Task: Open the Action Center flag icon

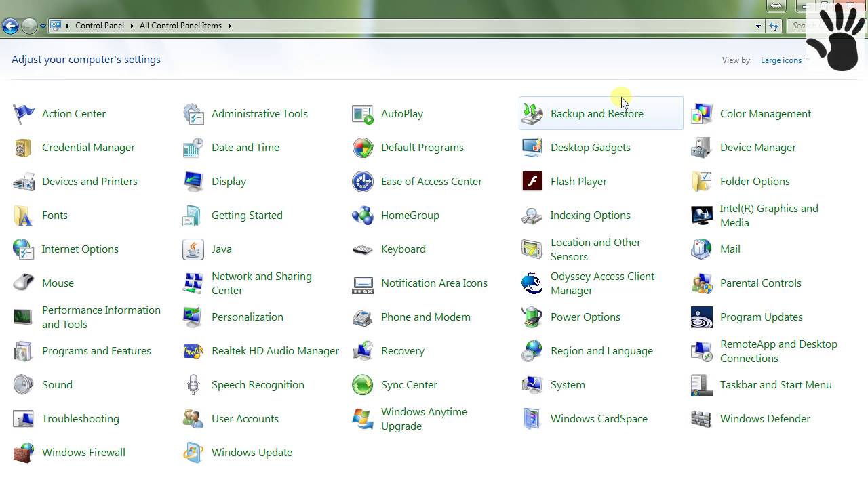Action: coord(23,114)
